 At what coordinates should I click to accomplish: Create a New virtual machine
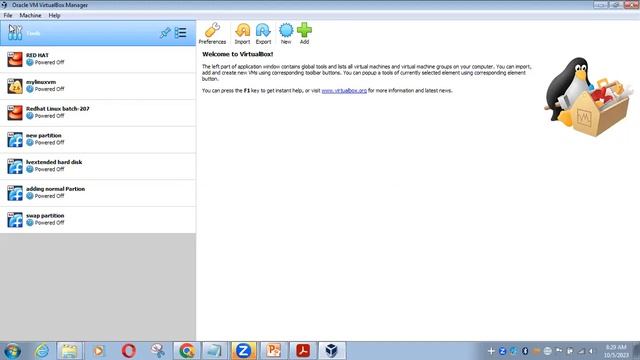pyautogui.click(x=286, y=33)
